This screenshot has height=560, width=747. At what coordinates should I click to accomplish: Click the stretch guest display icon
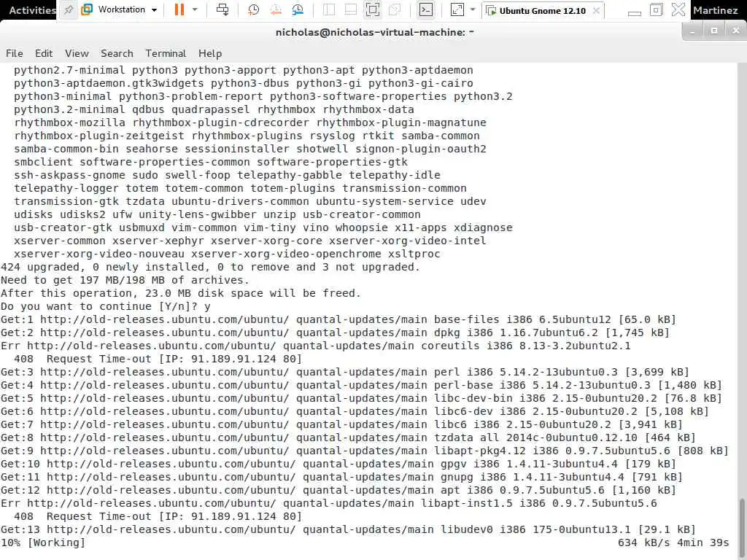(x=457, y=9)
